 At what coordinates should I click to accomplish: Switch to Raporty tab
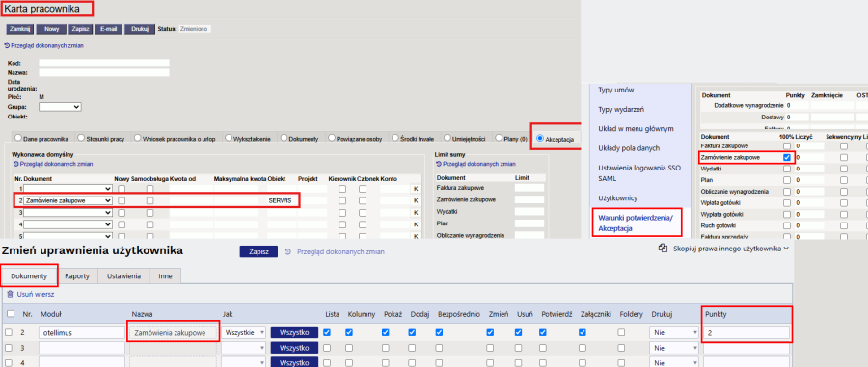pyautogui.click(x=77, y=275)
